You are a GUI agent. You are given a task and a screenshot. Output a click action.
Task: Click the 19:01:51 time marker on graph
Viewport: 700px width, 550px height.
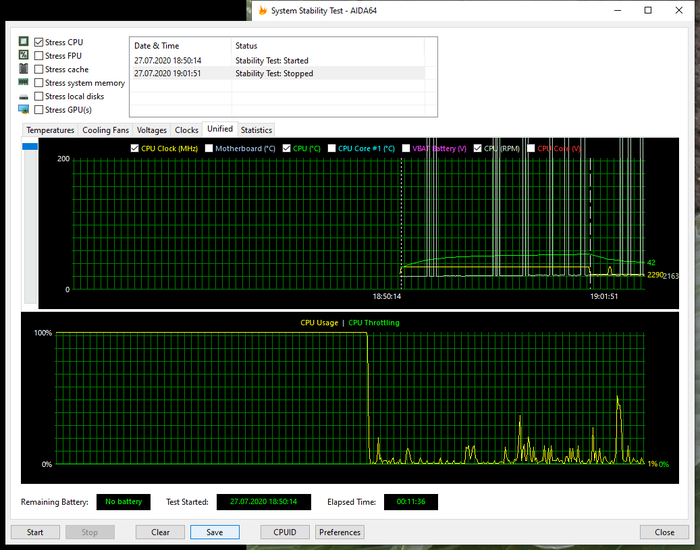click(x=604, y=296)
